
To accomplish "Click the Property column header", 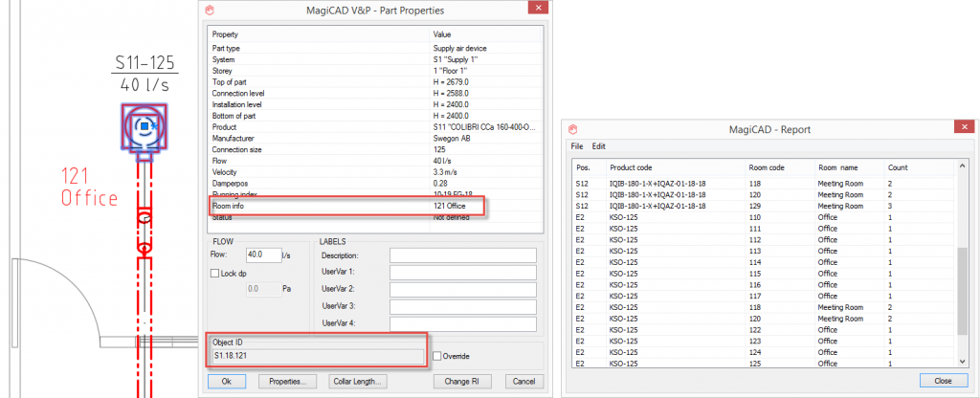I will [x=320, y=34].
